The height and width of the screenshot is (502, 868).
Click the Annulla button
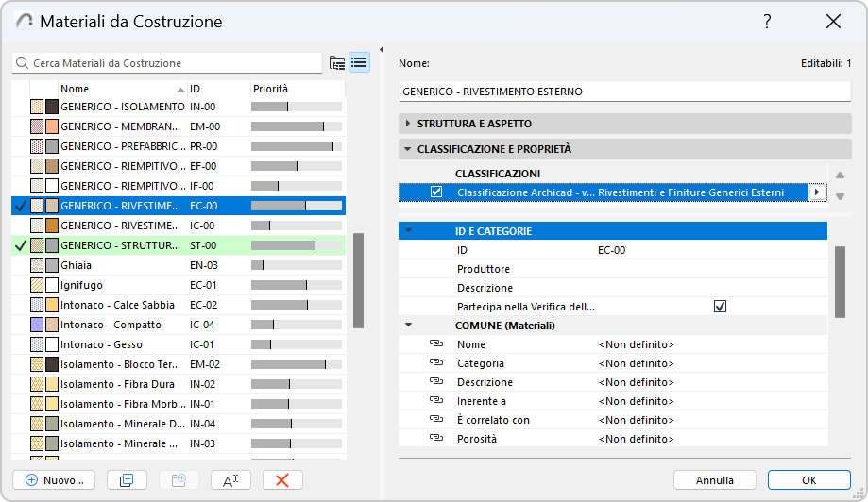715,479
